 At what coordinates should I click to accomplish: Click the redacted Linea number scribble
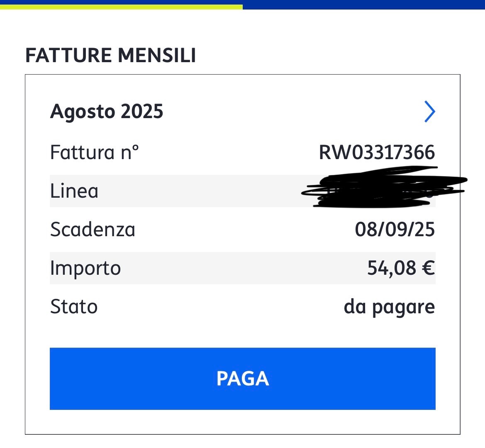click(384, 187)
